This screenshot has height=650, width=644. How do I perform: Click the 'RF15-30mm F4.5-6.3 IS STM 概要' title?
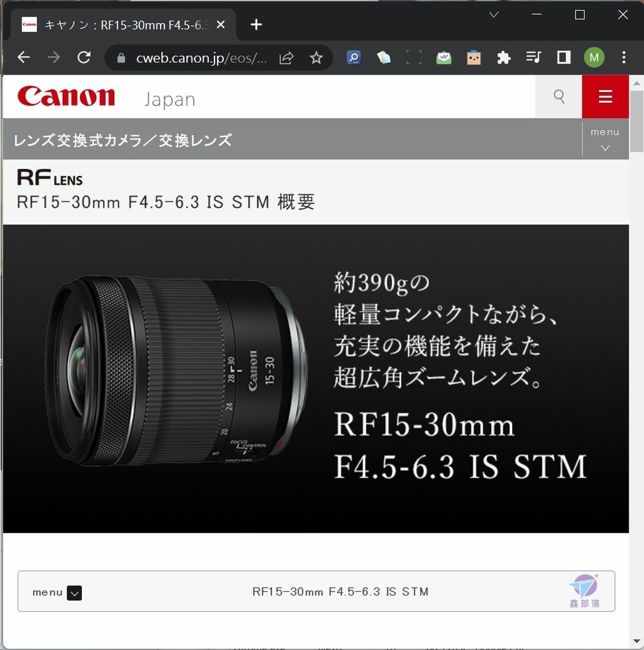tap(166, 202)
